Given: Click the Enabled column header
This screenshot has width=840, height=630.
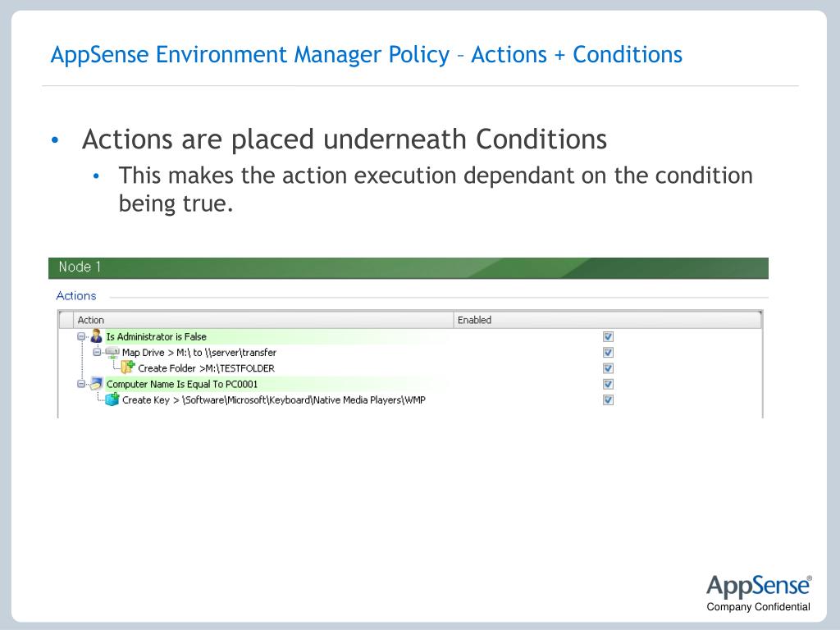Looking at the screenshot, I should click(607, 320).
